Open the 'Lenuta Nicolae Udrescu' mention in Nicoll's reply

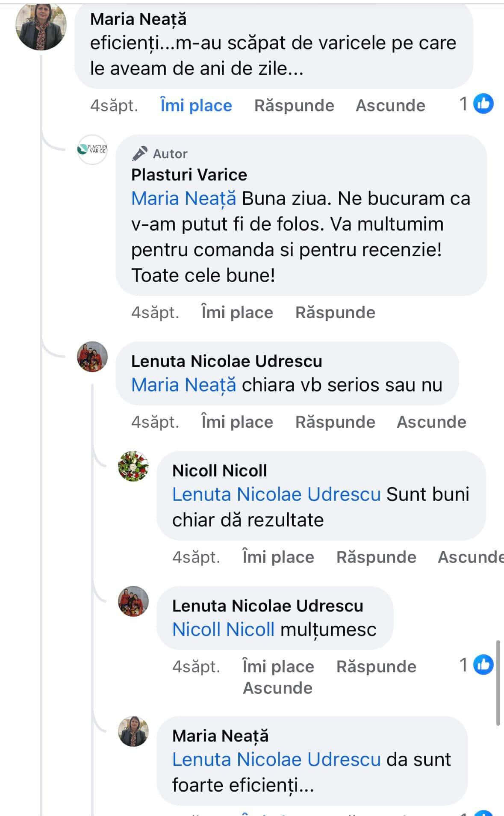[x=276, y=494]
